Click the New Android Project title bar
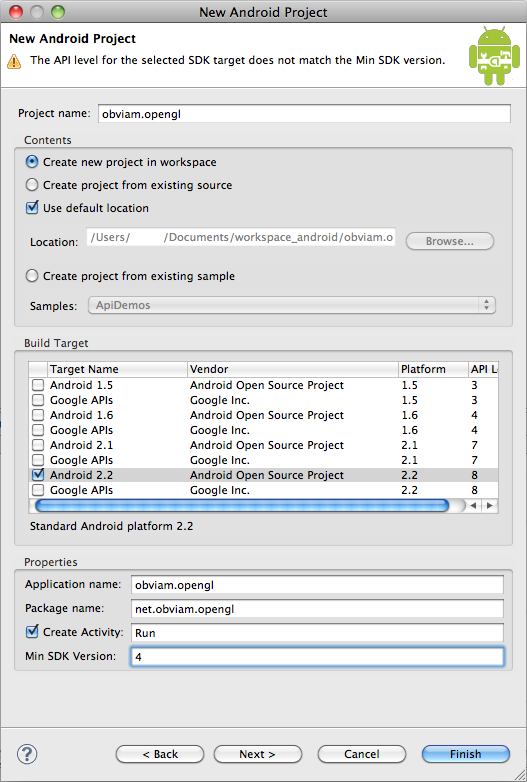Viewport: 527px width, 782px height. coord(263,11)
